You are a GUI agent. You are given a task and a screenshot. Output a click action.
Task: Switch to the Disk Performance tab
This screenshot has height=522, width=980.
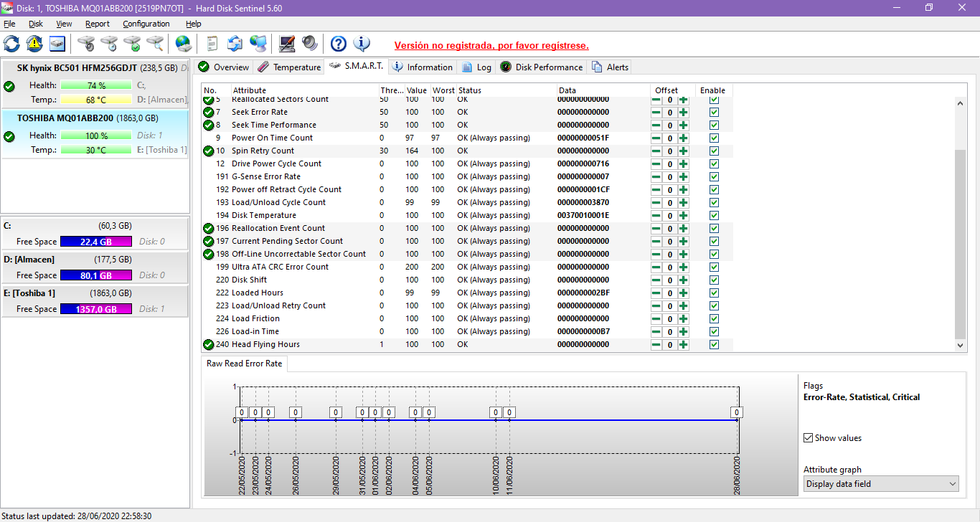click(541, 67)
